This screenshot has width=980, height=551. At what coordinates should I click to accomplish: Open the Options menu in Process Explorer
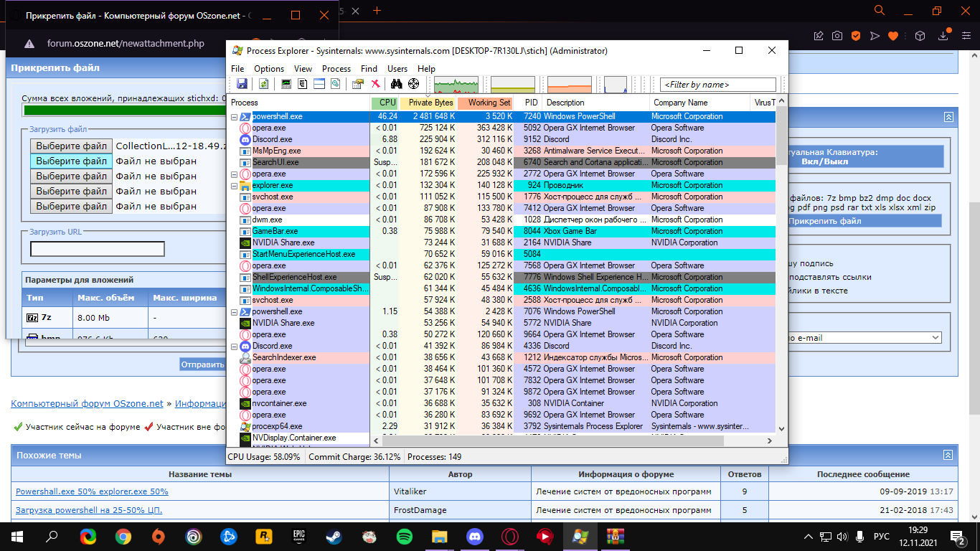pos(269,69)
